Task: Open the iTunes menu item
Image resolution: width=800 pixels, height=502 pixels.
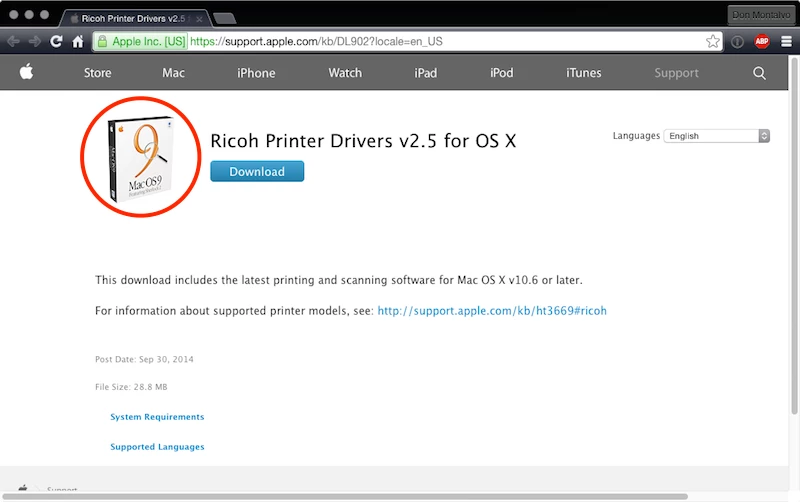Action: point(583,73)
